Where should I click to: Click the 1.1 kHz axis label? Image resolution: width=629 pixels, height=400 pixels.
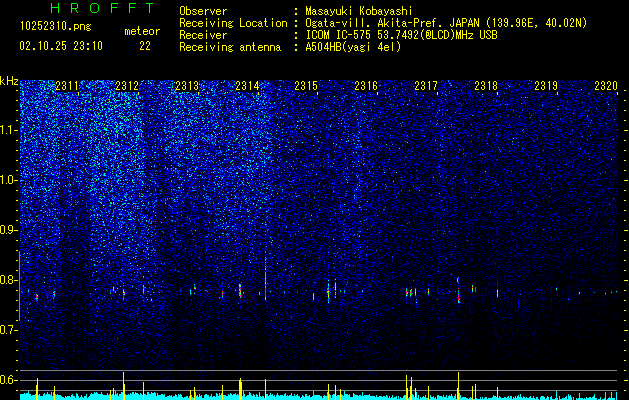pyautogui.click(x=9, y=130)
